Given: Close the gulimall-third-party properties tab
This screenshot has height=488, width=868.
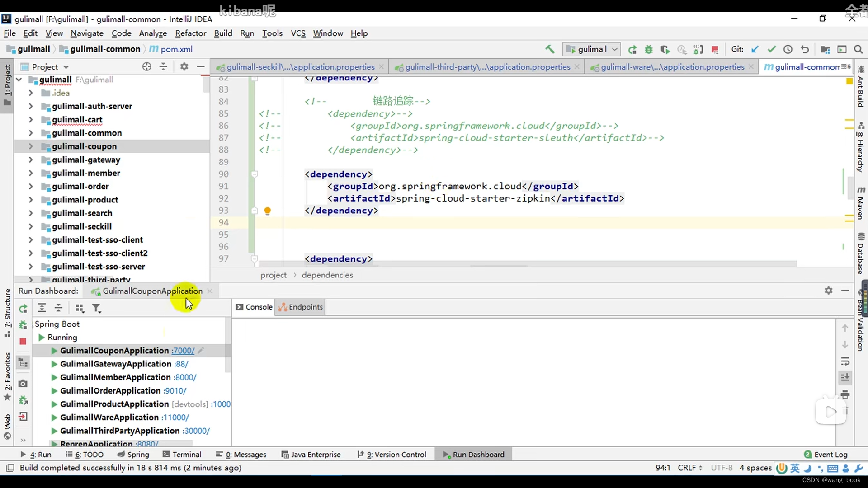Looking at the screenshot, I should [577, 67].
